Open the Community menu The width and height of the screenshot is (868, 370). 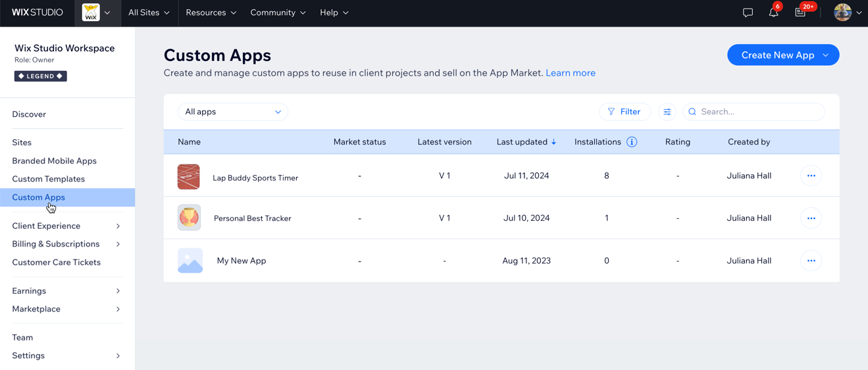click(278, 12)
